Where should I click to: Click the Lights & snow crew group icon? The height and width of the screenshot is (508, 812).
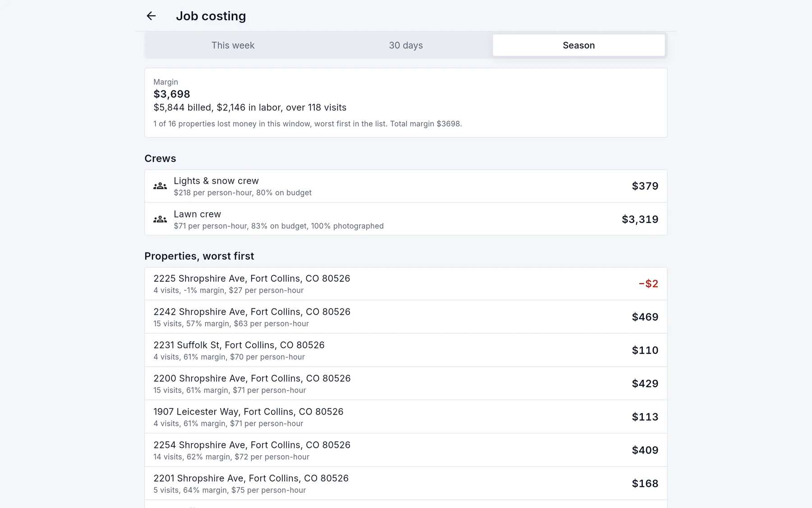click(x=160, y=186)
